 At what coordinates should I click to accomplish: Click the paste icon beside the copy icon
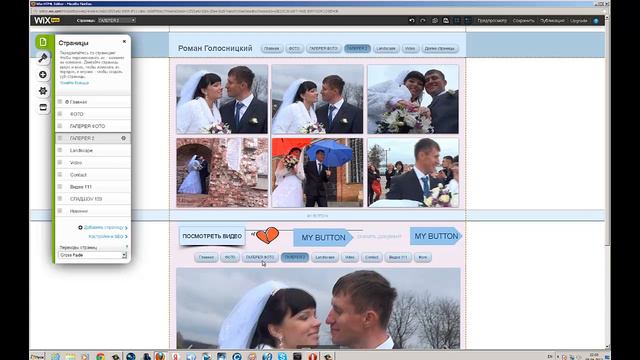[446, 20]
